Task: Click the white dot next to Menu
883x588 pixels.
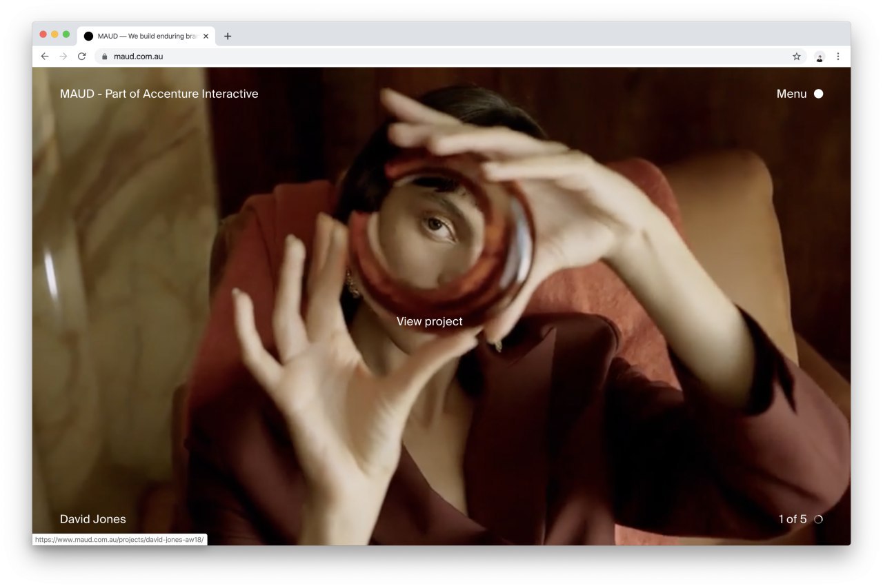Action: [818, 94]
